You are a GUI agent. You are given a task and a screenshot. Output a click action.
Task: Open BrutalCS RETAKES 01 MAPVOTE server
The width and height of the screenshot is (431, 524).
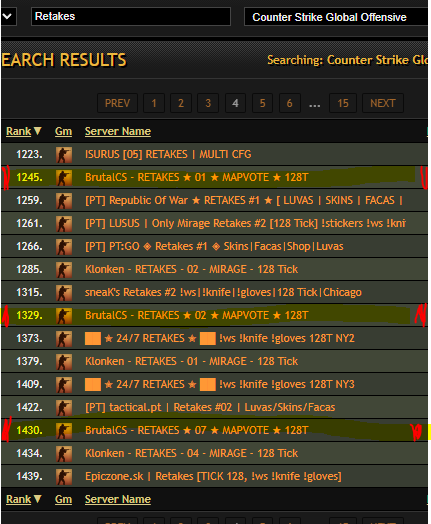(x=196, y=177)
